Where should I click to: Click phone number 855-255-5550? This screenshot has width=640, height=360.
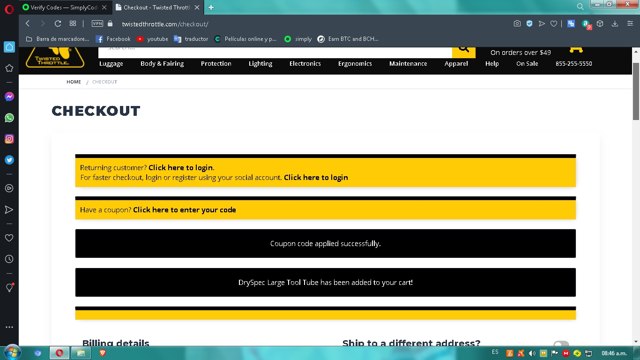(573, 64)
